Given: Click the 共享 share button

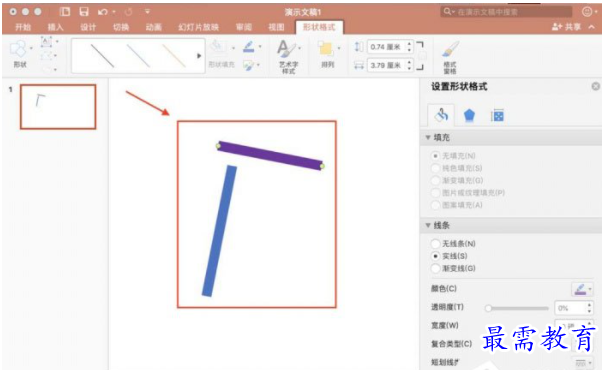Looking at the screenshot, I should point(567,27).
